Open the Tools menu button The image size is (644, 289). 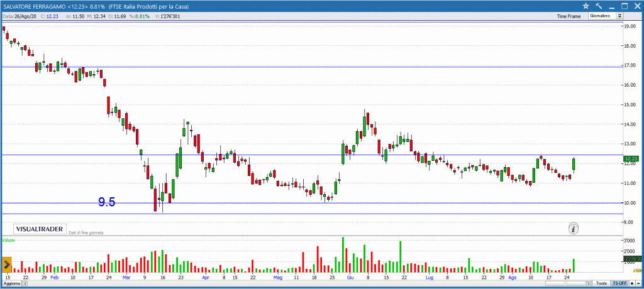coord(601,284)
